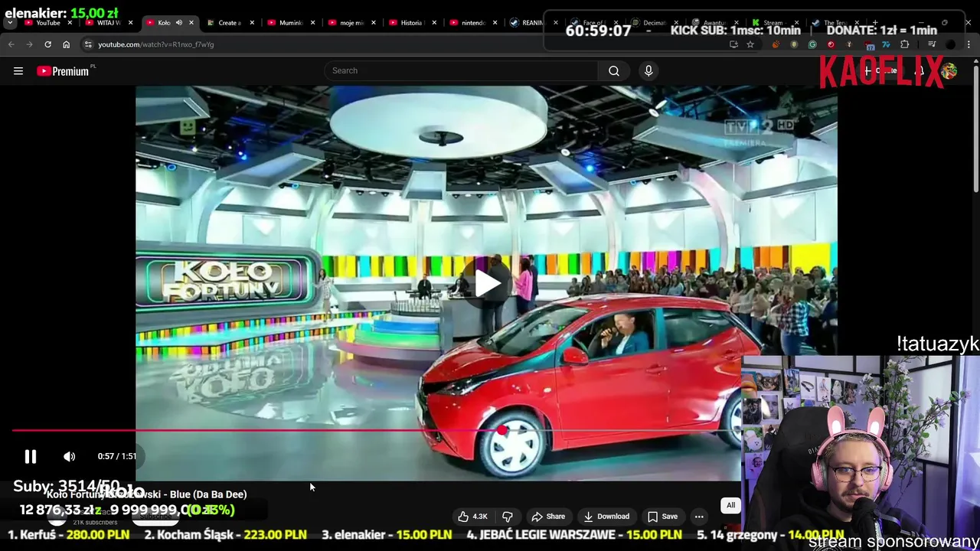
Task: Open the YouTube hamburger guide menu
Action: [x=18, y=71]
